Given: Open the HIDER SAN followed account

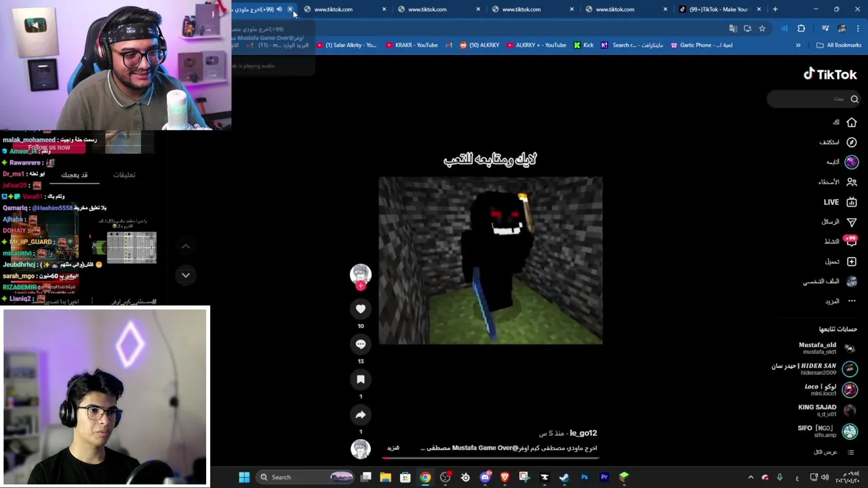Looking at the screenshot, I should coord(814,369).
